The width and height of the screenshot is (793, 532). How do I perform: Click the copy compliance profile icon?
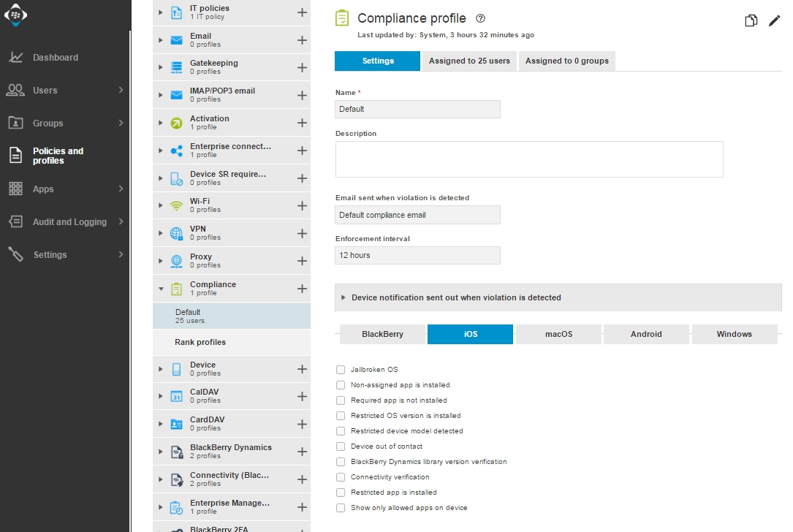751,20
